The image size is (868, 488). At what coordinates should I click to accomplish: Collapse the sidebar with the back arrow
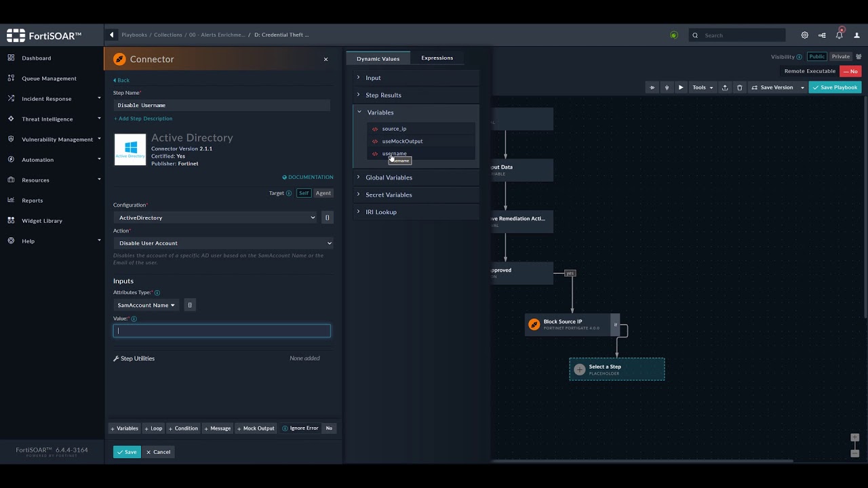(x=112, y=35)
